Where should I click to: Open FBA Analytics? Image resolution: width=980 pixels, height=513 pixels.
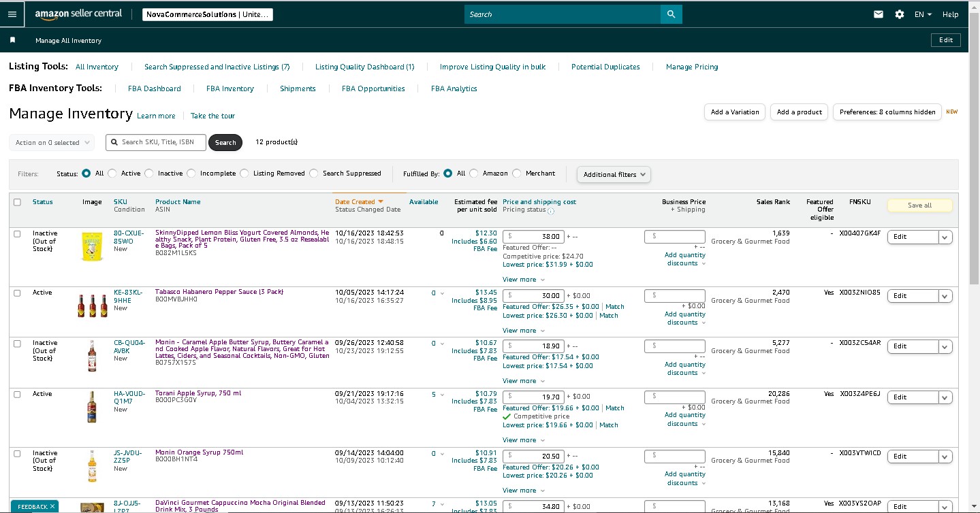(x=454, y=88)
